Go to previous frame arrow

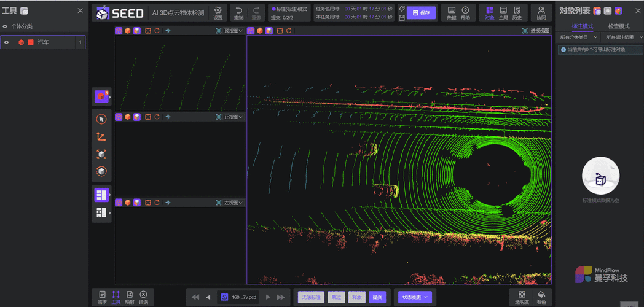coord(208,297)
